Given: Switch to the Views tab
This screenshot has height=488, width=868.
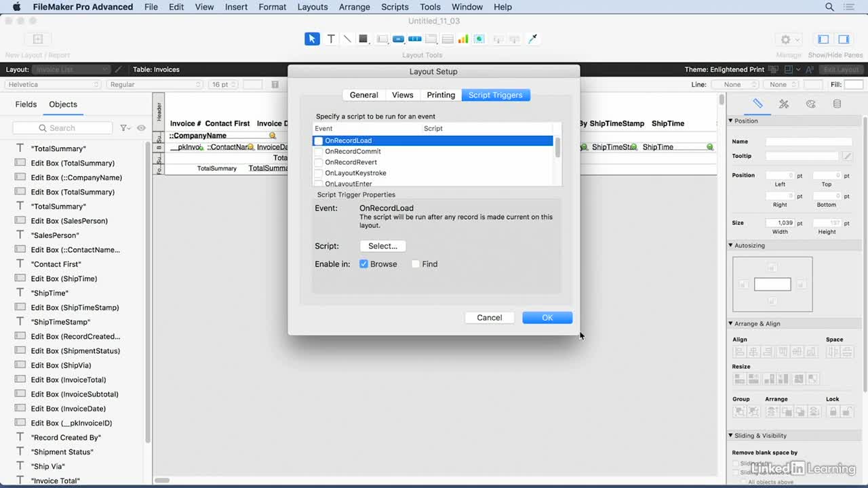Looking at the screenshot, I should [403, 95].
